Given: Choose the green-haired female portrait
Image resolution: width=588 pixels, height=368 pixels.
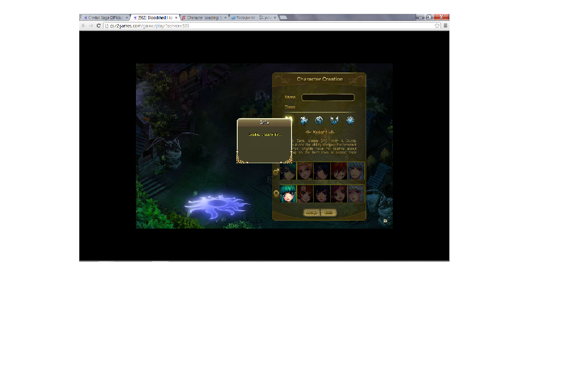Looking at the screenshot, I should 288,194.
